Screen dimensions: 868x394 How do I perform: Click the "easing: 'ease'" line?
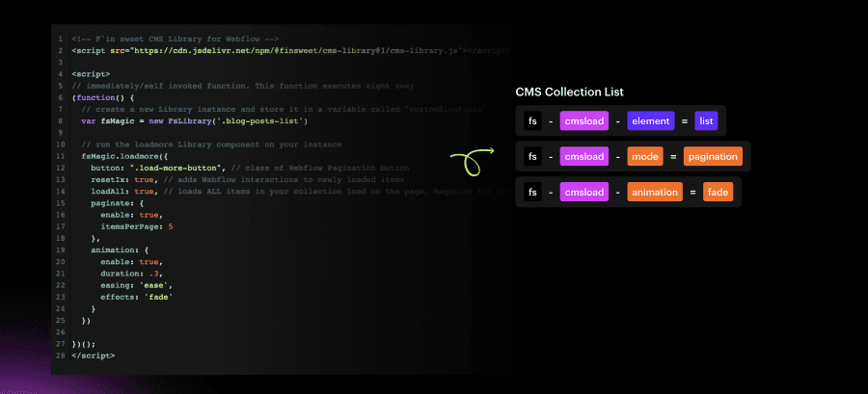137,285
